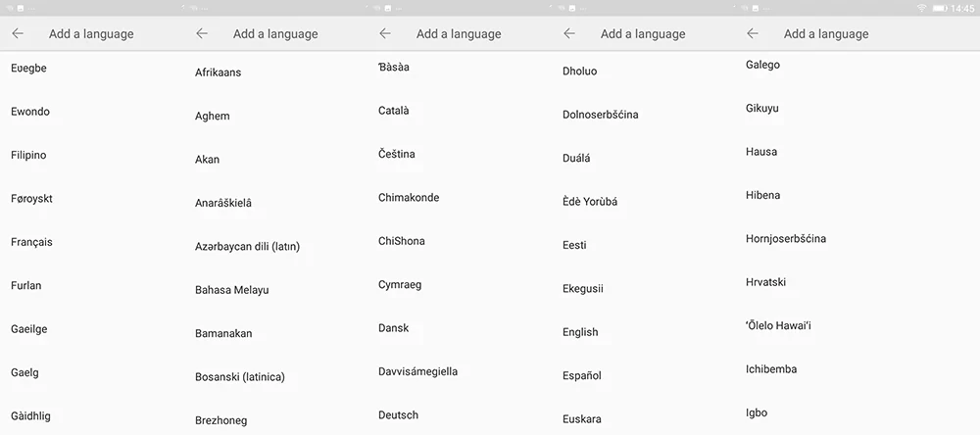
Task: Pick Dolnoserbšćina language
Action: [x=601, y=115]
